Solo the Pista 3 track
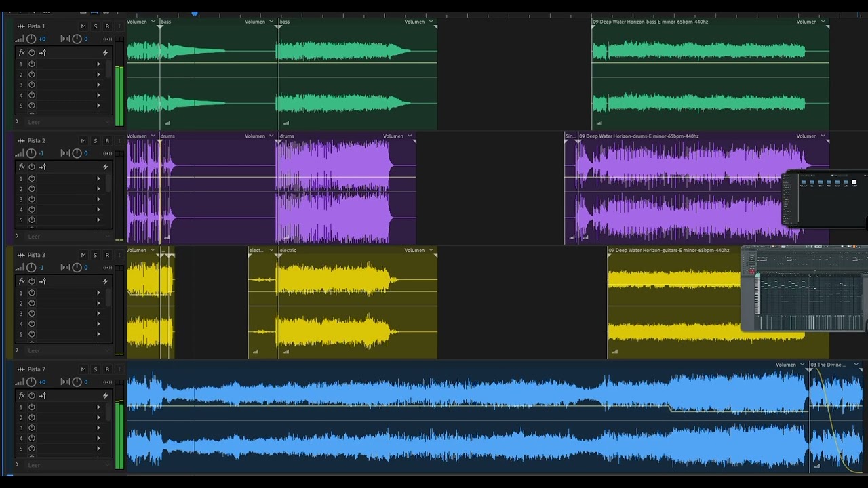Screen dimensions: 868x488 tap(96, 256)
